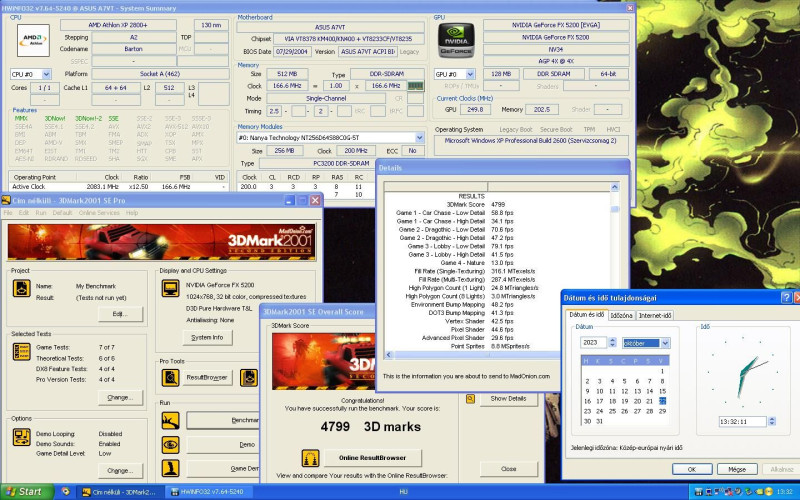Click Close in the Overall Score dialog
Viewport: 800px width, 500px height.
(508, 468)
